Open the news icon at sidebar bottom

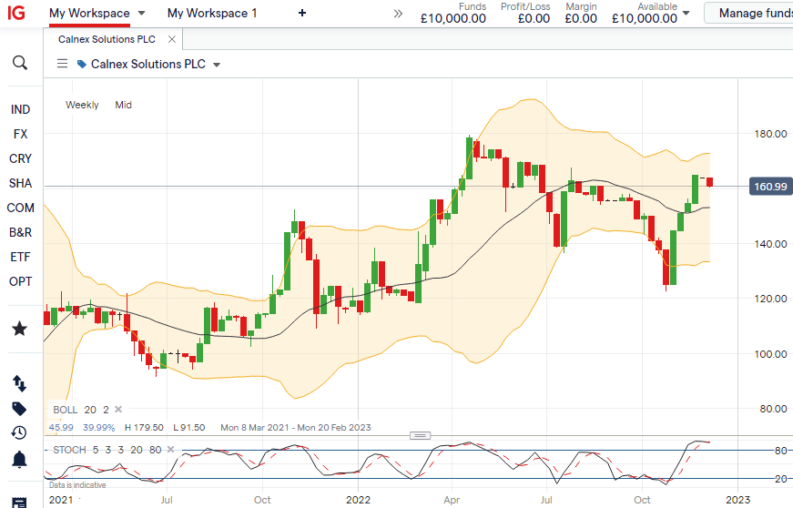[x=19, y=503]
